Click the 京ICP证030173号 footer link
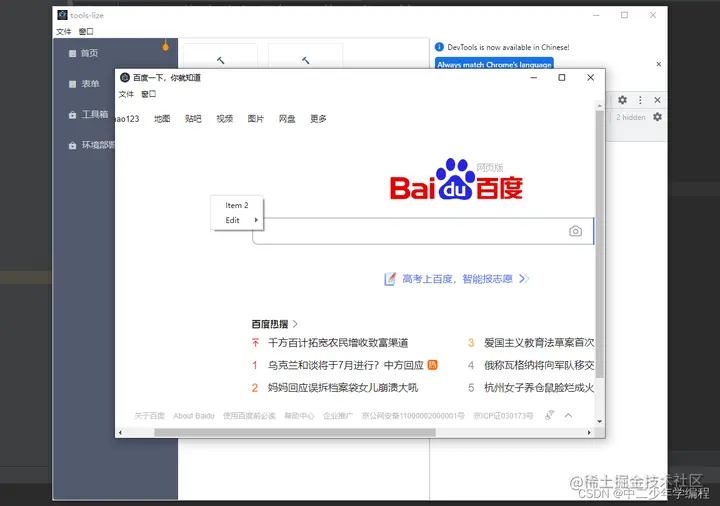This screenshot has width=720, height=506. click(x=503, y=416)
